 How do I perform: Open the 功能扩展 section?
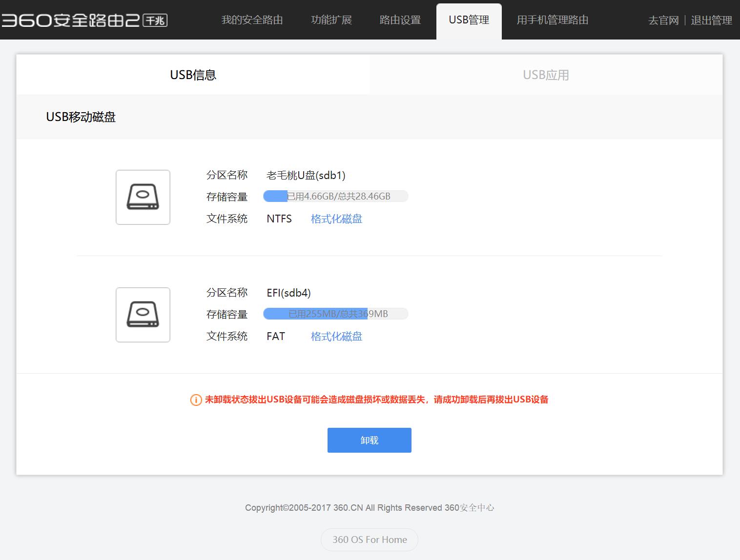(x=331, y=20)
